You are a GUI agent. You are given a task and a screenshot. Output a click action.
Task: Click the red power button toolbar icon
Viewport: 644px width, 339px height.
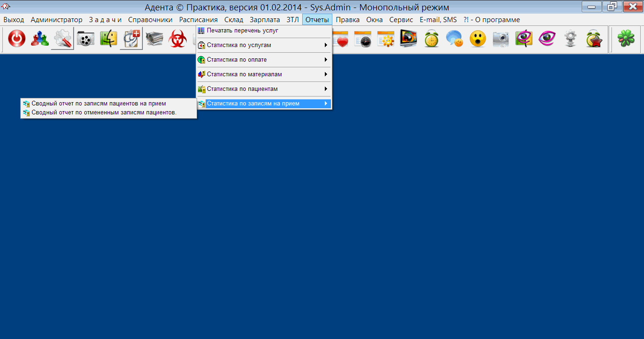pyautogui.click(x=17, y=39)
